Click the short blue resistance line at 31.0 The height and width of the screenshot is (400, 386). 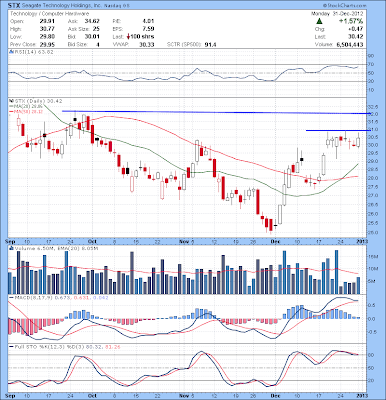tap(337, 130)
